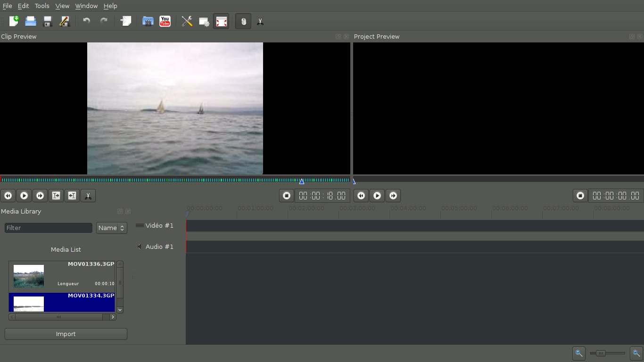Viewport: 644px width, 362px height.
Task: Mute the Audio #1 track
Action: coord(139,246)
